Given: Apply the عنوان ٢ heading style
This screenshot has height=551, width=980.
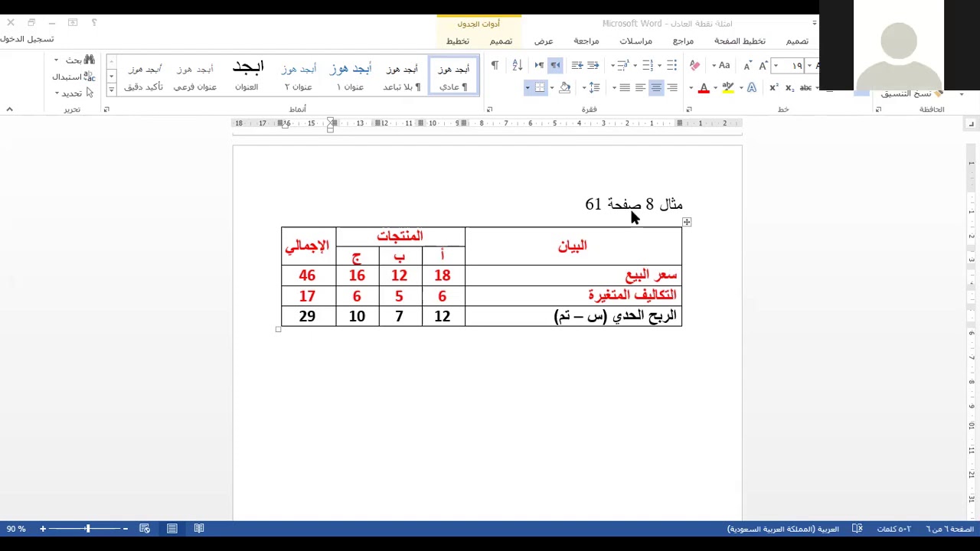Looking at the screenshot, I should (x=299, y=76).
